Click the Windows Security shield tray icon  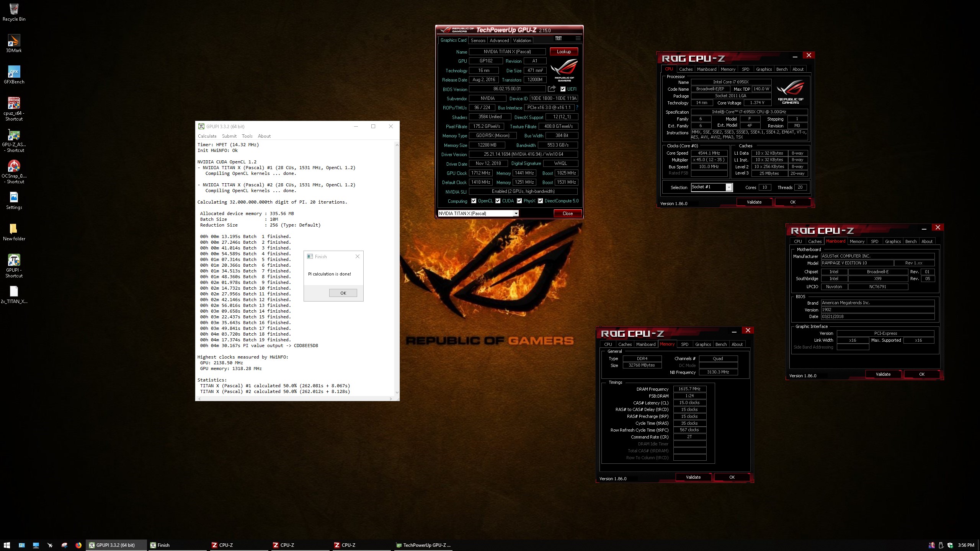tap(950, 545)
